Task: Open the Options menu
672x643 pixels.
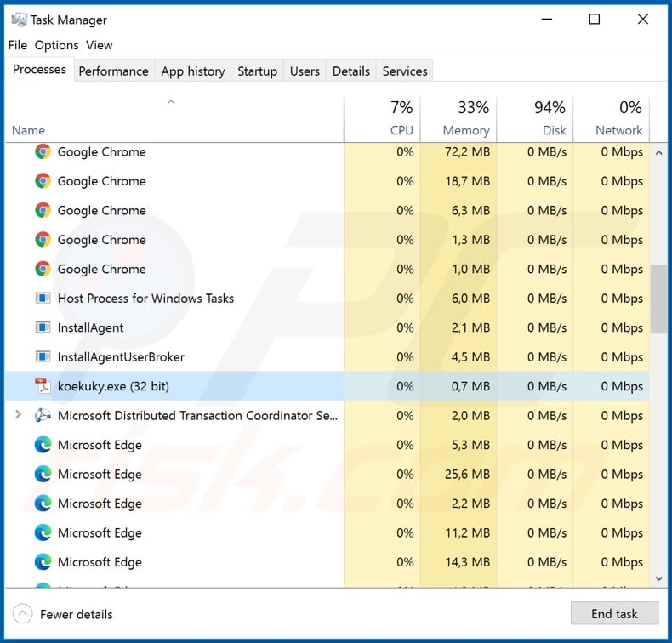Action: 57,45
